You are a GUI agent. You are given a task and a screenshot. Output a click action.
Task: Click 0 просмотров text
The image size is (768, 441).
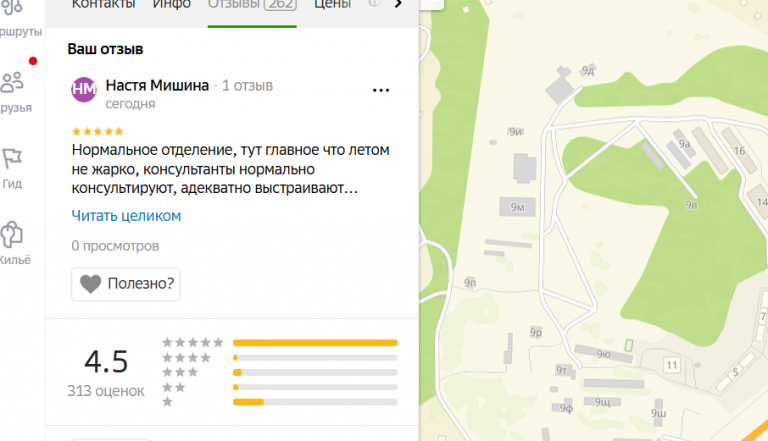coord(115,246)
